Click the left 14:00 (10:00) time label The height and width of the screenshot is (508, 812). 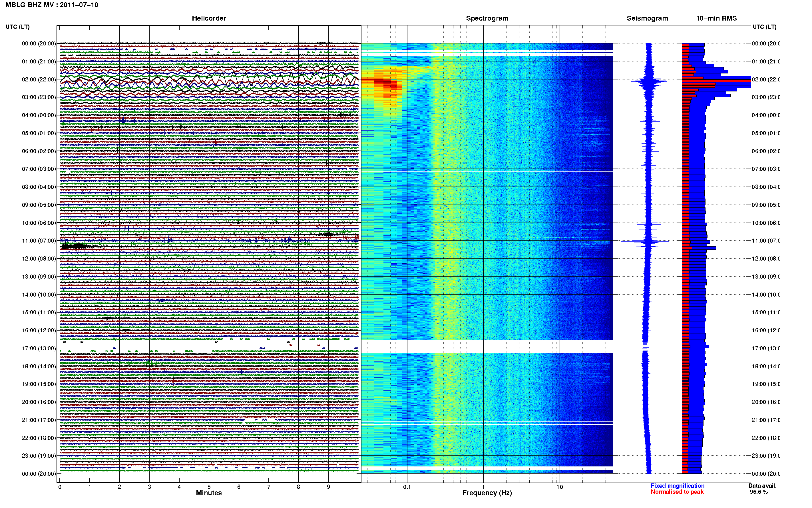39,295
